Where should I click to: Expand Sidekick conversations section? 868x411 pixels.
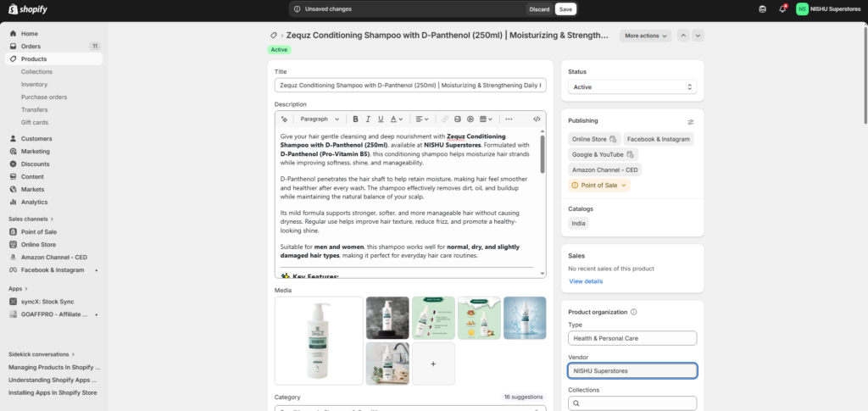tap(42, 354)
